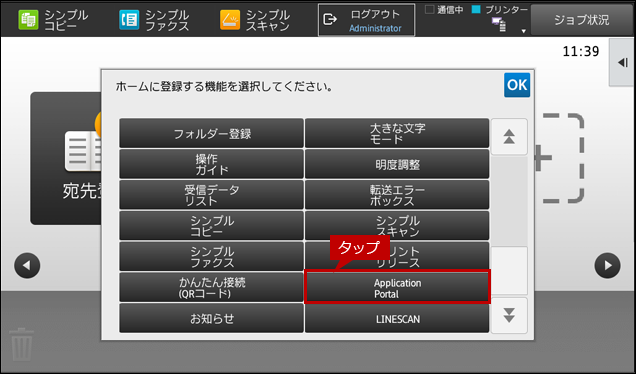Toggle the 通信中 indicator box
Screen dimensions: 636x374
tap(429, 9)
